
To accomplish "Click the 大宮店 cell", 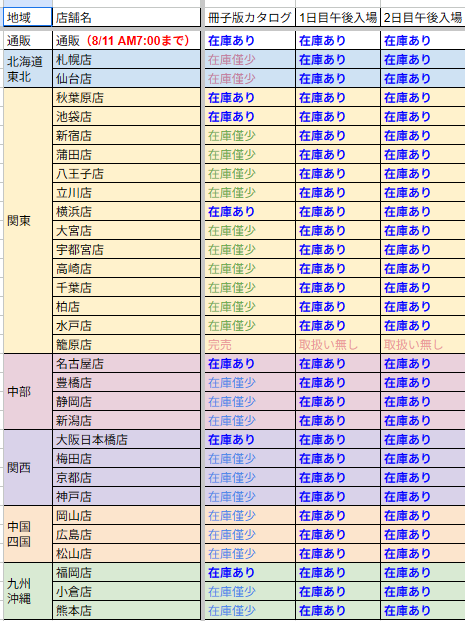I will click(x=126, y=230).
